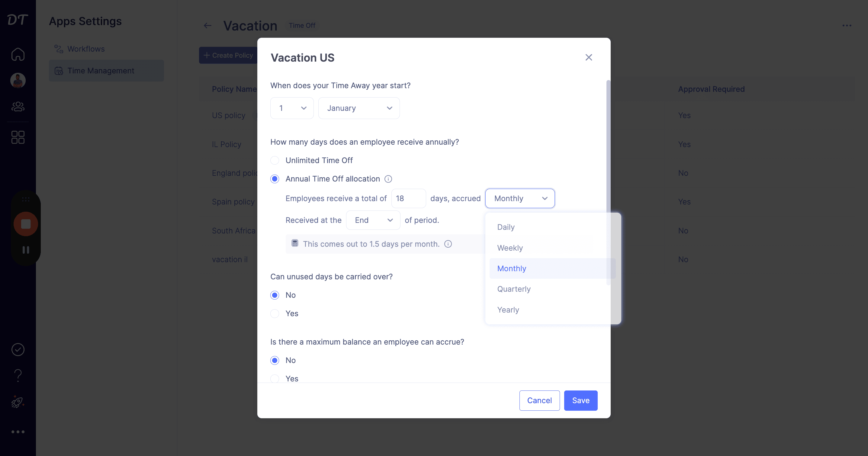
Task: Open the vacation il row
Action: pos(230,259)
